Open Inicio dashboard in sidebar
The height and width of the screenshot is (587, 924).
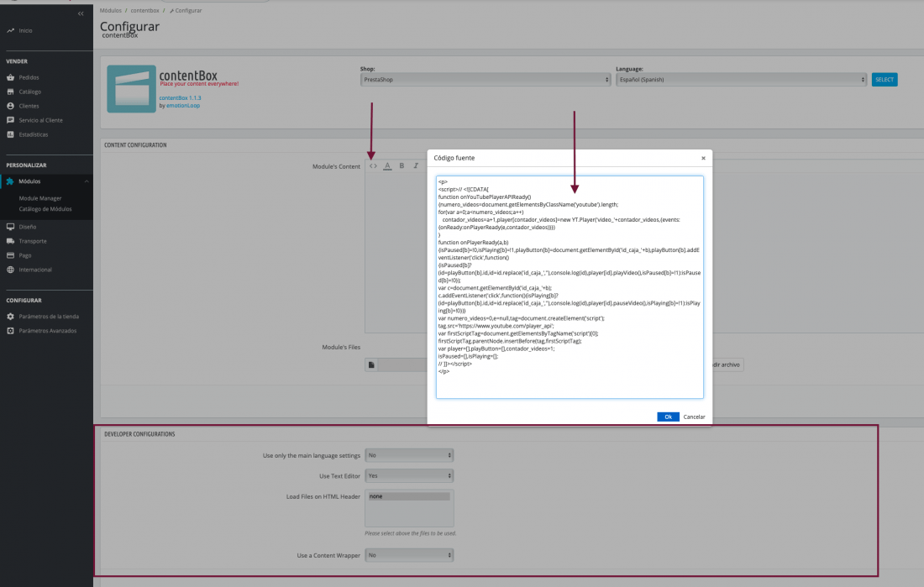coord(25,30)
